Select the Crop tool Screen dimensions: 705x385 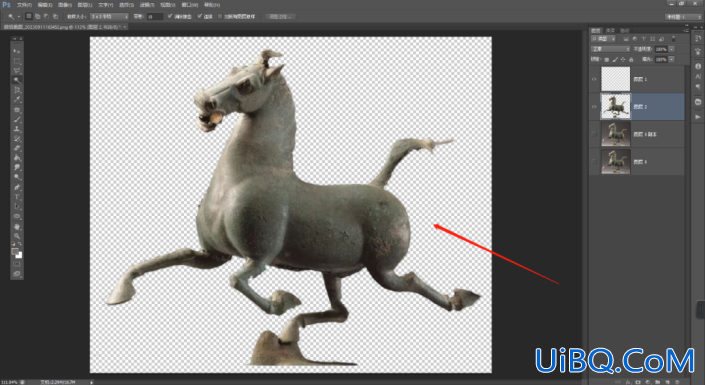(17, 90)
